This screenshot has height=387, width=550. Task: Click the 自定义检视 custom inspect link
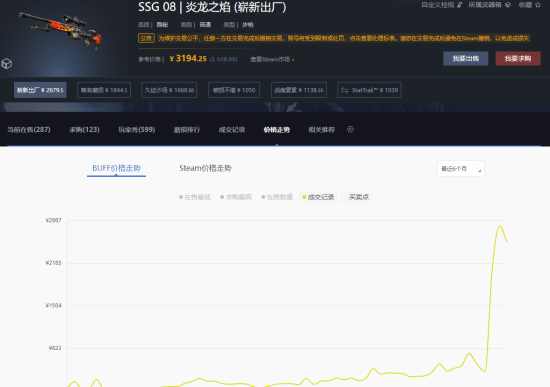click(x=442, y=5)
